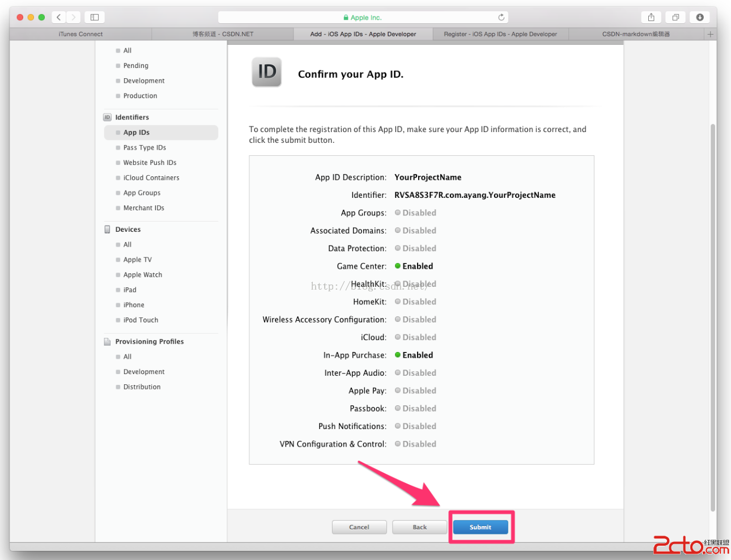The height and width of the screenshot is (560, 731).
Task: Select the Devices section header
Action: [128, 230]
